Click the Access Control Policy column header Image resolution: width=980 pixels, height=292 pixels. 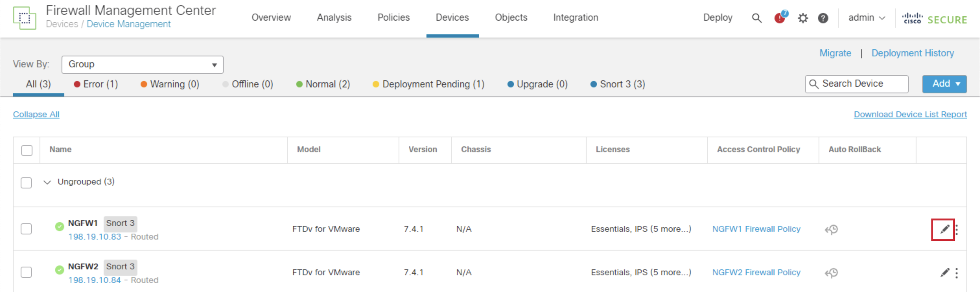click(758, 150)
